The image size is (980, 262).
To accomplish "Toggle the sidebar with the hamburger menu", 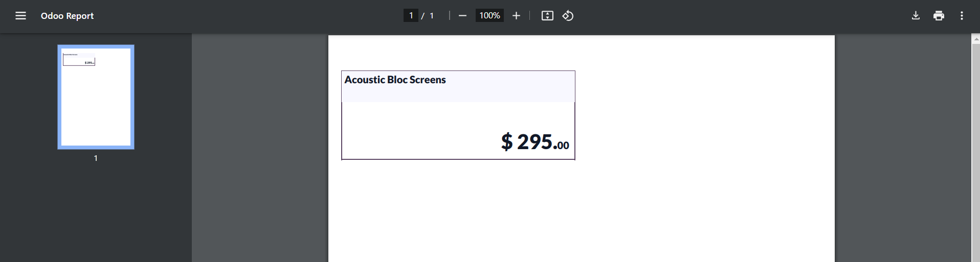I will [20, 16].
